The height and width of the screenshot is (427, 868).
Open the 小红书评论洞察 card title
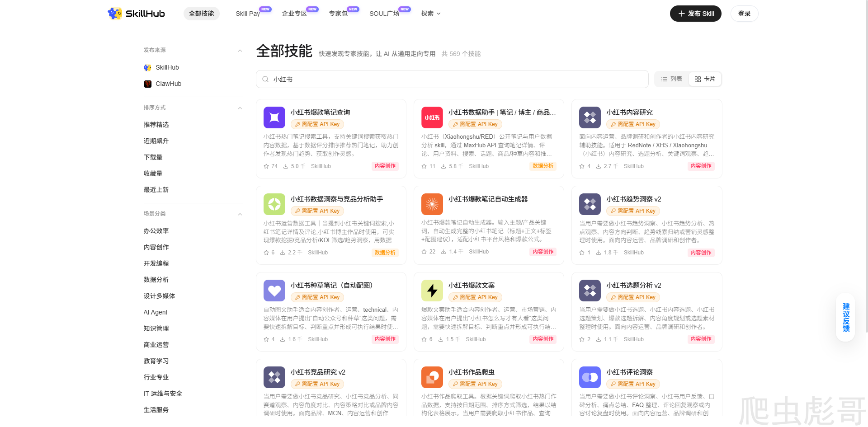(x=629, y=372)
